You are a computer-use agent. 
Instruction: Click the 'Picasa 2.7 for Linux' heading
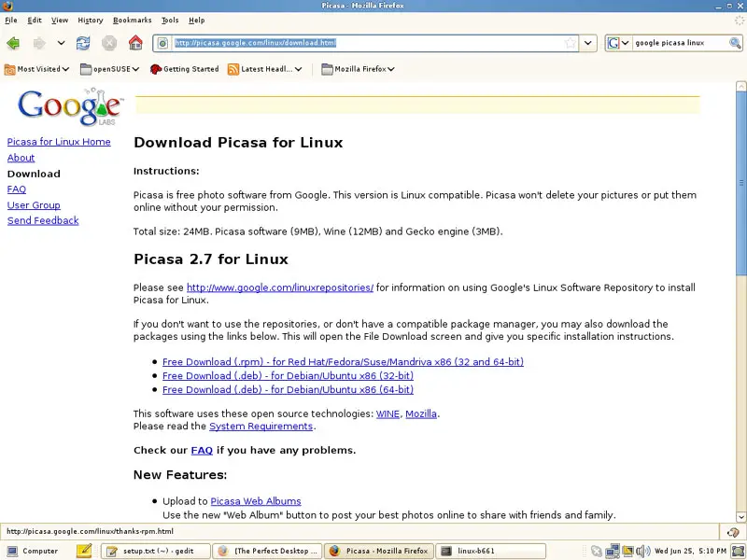click(211, 259)
